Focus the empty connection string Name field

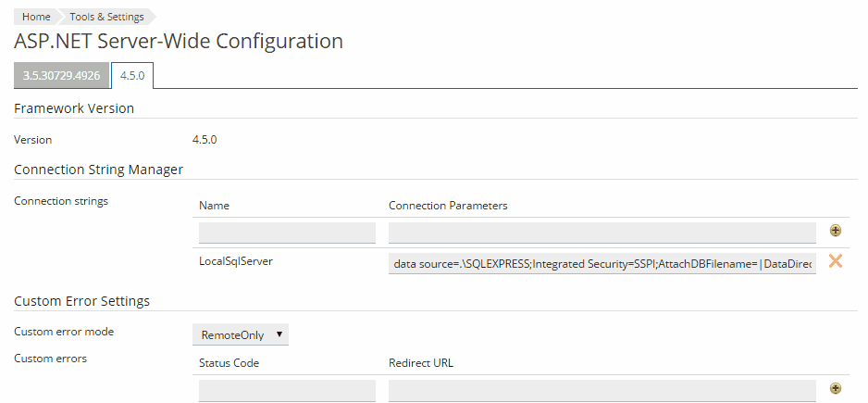click(x=287, y=232)
